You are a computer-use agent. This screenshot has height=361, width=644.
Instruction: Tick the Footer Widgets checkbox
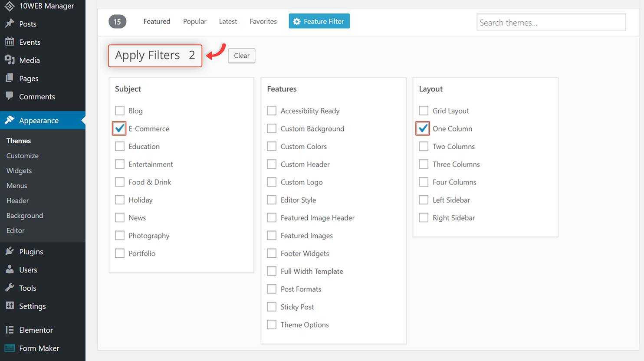tap(272, 253)
